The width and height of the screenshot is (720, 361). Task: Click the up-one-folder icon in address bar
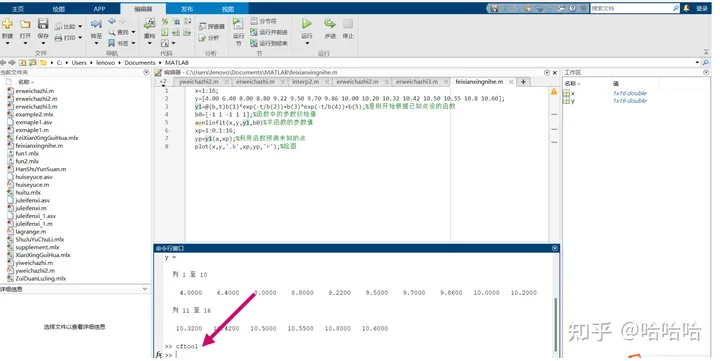22,62
